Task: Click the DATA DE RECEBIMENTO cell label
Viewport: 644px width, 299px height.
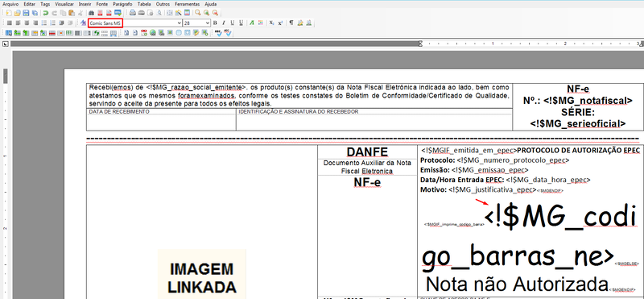Action: click(119, 112)
